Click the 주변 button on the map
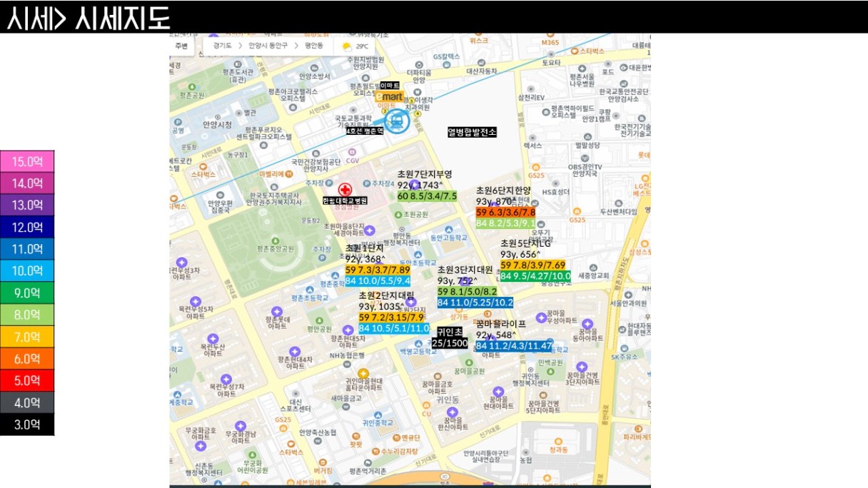The width and height of the screenshot is (868, 488). [x=181, y=46]
